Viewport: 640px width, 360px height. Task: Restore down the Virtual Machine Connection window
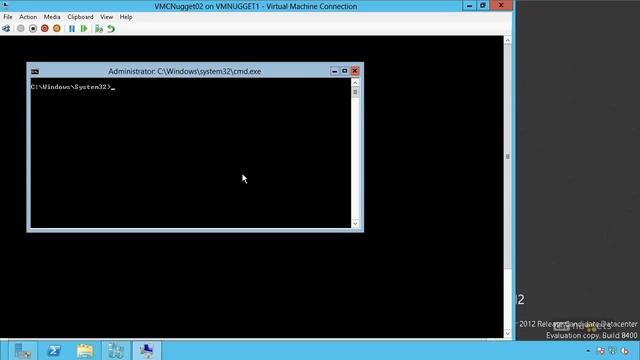tap(482, 5)
